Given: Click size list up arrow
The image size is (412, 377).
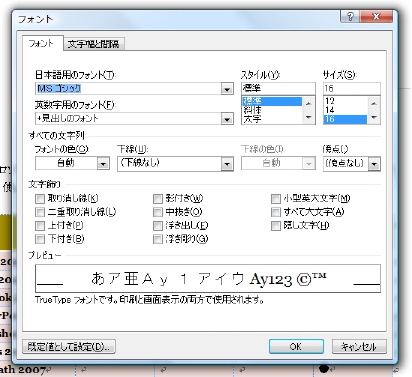Looking at the screenshot, I should pyautogui.click(x=374, y=104).
